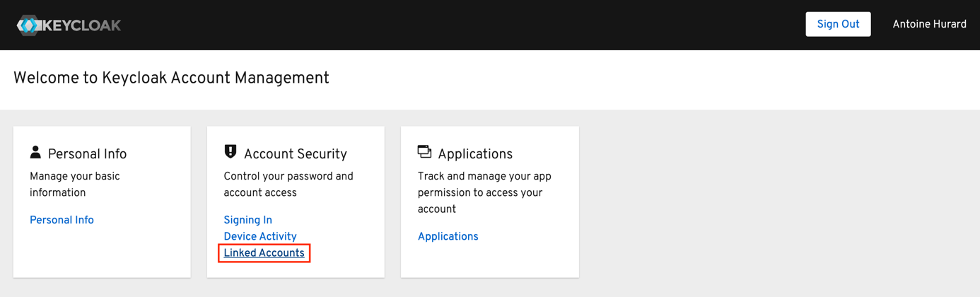980x297 pixels.
Task: Click the Account Security shield icon
Action: (231, 151)
